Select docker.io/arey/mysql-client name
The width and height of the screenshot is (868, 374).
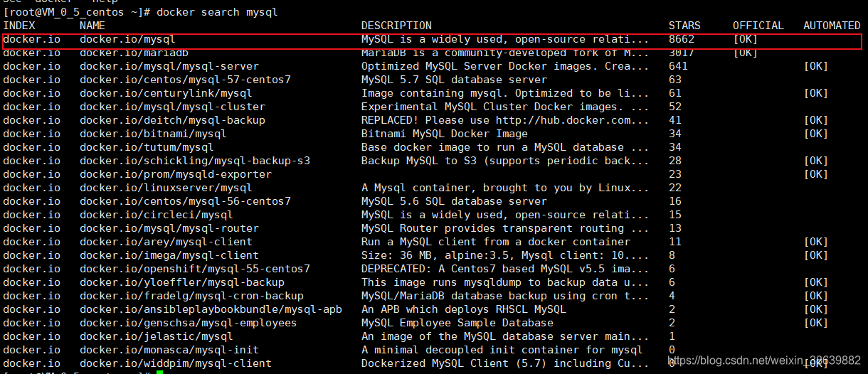166,242
